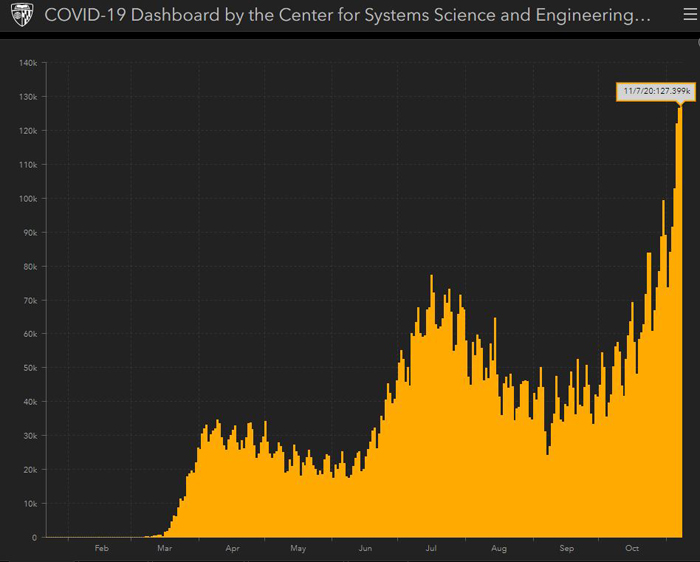The height and width of the screenshot is (562, 700).
Task: Click the 40k y-axis label
Action: click(x=30, y=402)
